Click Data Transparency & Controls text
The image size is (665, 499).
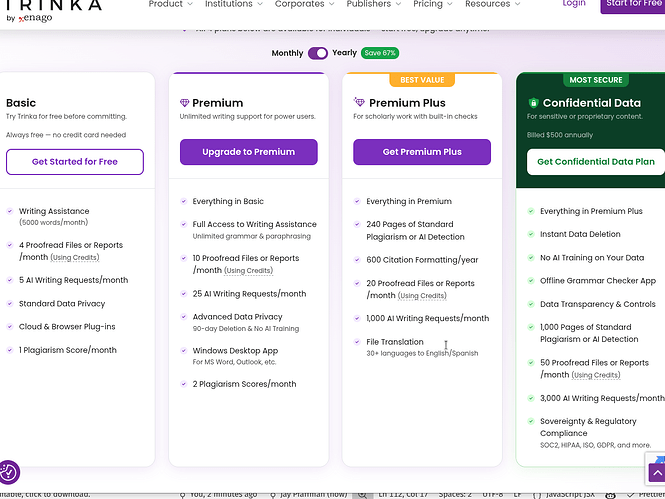(x=598, y=304)
